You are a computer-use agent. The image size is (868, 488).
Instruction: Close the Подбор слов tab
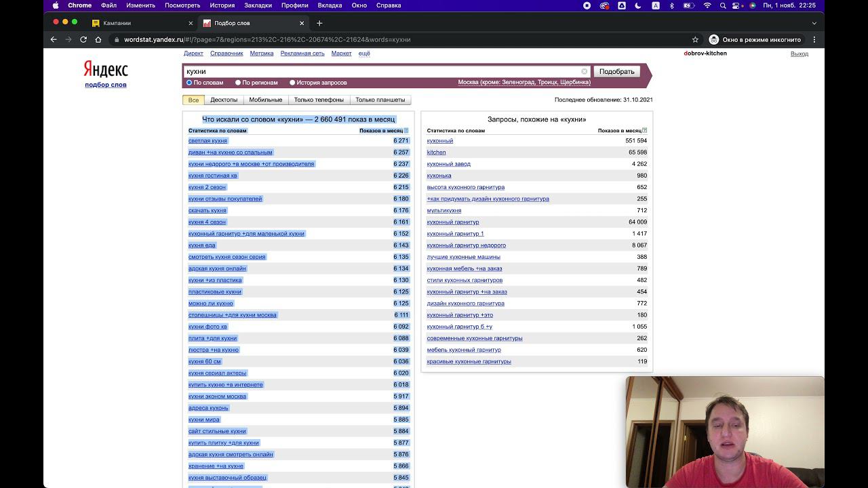(302, 23)
